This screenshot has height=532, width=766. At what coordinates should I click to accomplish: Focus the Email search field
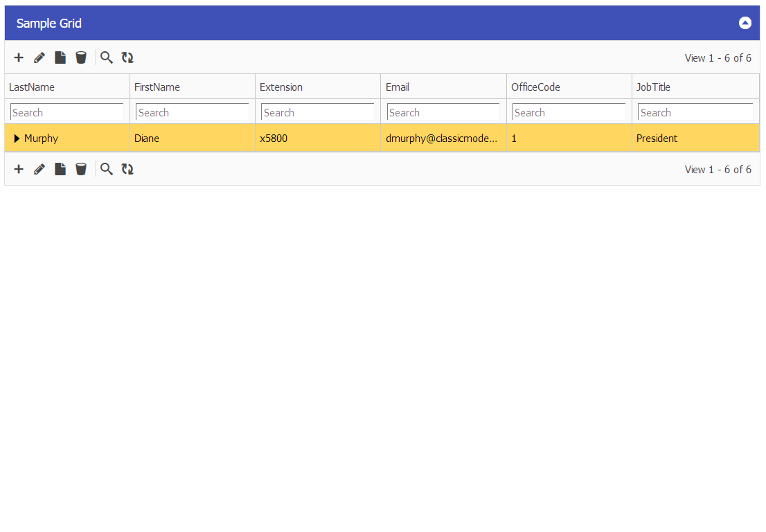point(443,112)
